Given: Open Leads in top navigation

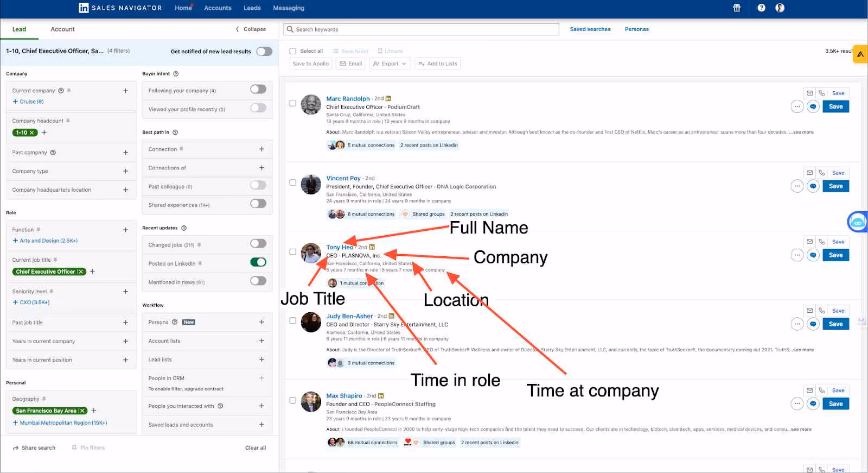Looking at the screenshot, I should click(x=252, y=8).
